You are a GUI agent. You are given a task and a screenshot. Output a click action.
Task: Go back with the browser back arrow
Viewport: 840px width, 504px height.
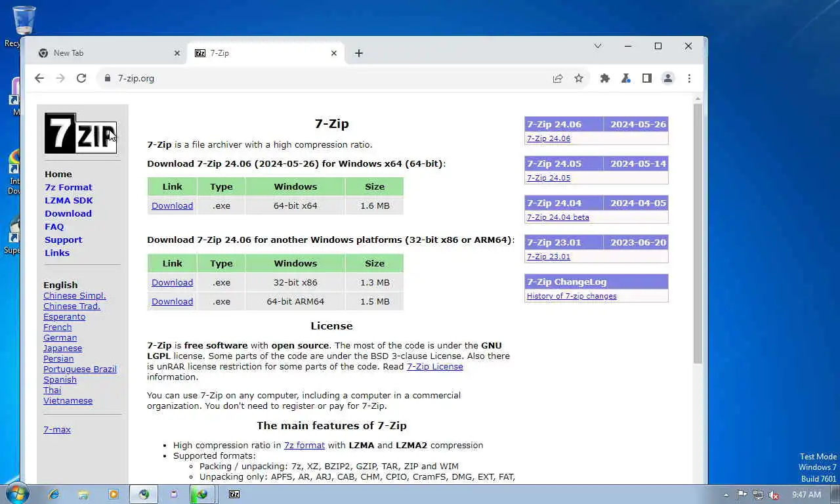(39, 78)
